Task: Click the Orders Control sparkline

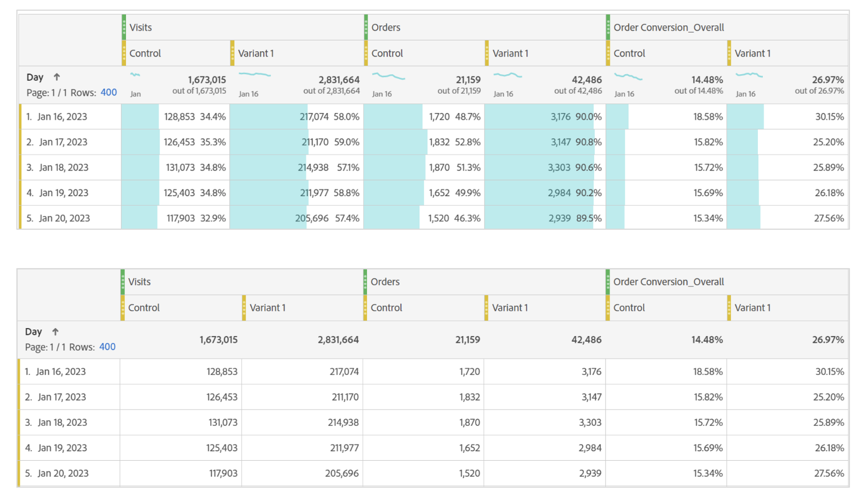Action: [388, 76]
